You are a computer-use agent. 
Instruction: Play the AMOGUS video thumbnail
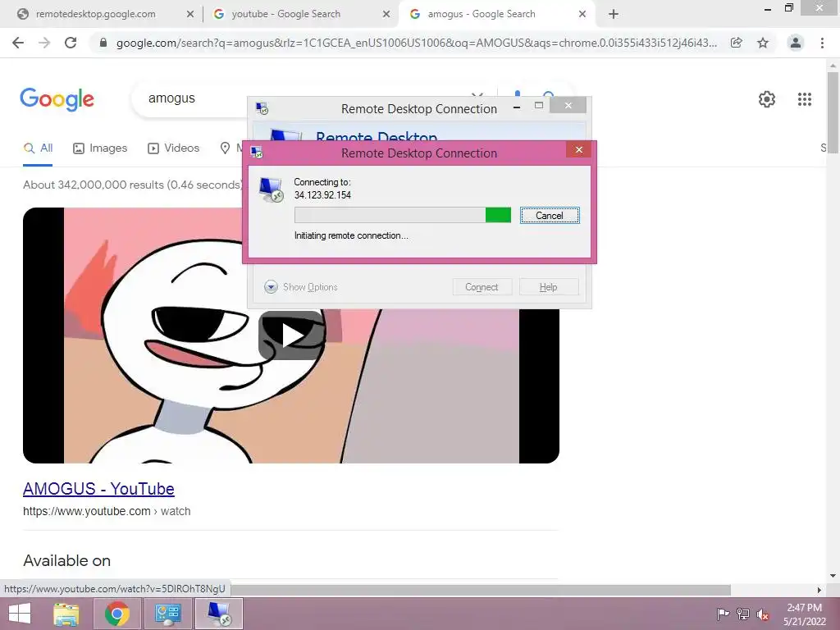pos(291,336)
